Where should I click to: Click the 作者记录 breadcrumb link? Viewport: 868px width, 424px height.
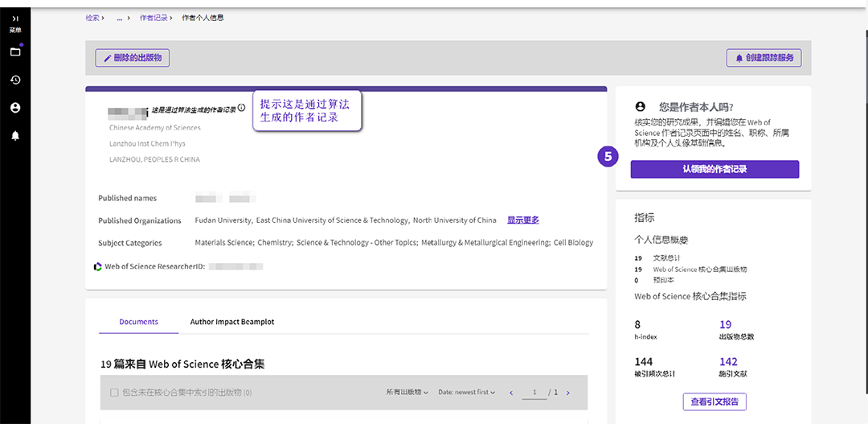tap(154, 18)
